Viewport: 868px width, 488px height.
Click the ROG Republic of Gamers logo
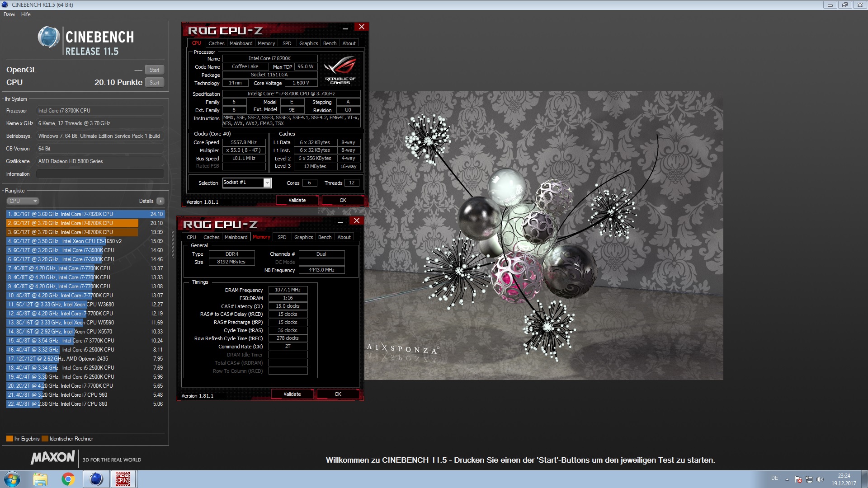(x=340, y=70)
